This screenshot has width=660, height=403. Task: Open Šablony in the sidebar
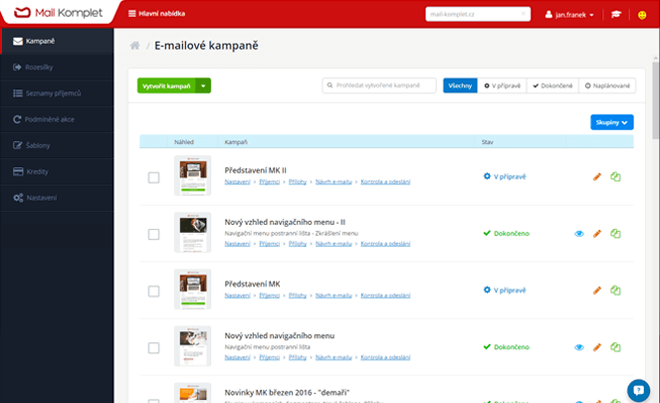(57, 146)
